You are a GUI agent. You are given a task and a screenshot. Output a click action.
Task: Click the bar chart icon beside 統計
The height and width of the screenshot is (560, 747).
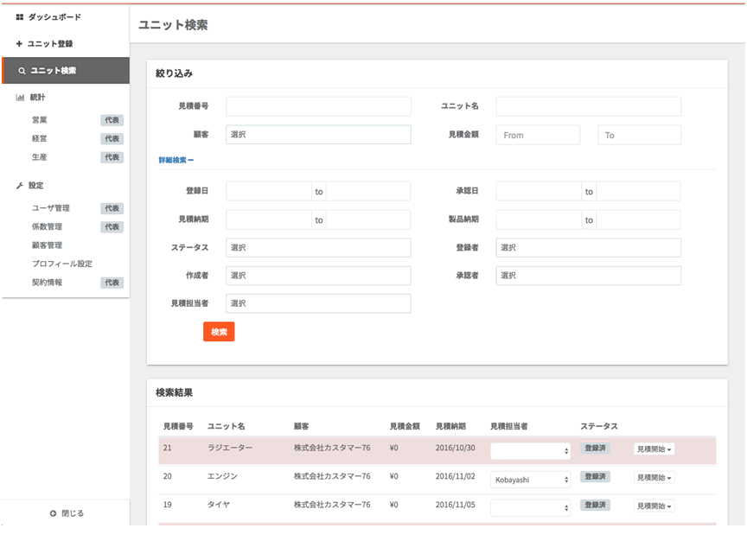[x=20, y=98]
